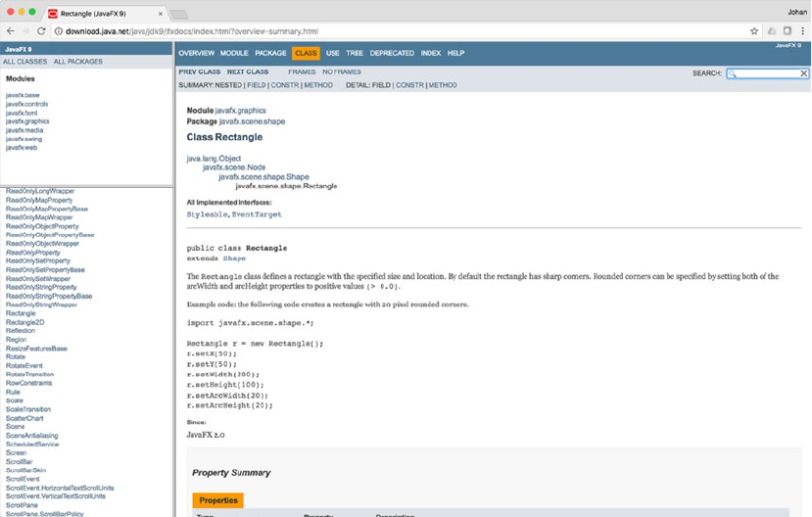Click the extension icon next to the bookmark star
The width and height of the screenshot is (812, 517).
tap(772, 31)
